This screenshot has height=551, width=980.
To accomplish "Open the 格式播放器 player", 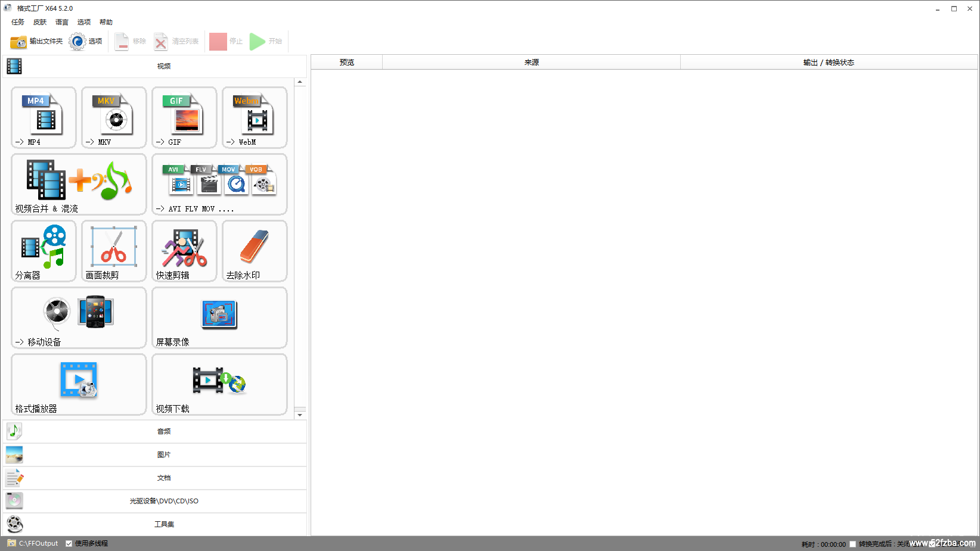I will click(79, 384).
